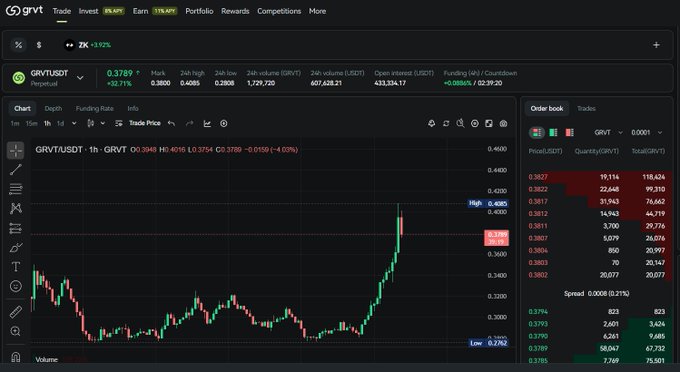Select the ruler measure tool

tap(16, 312)
